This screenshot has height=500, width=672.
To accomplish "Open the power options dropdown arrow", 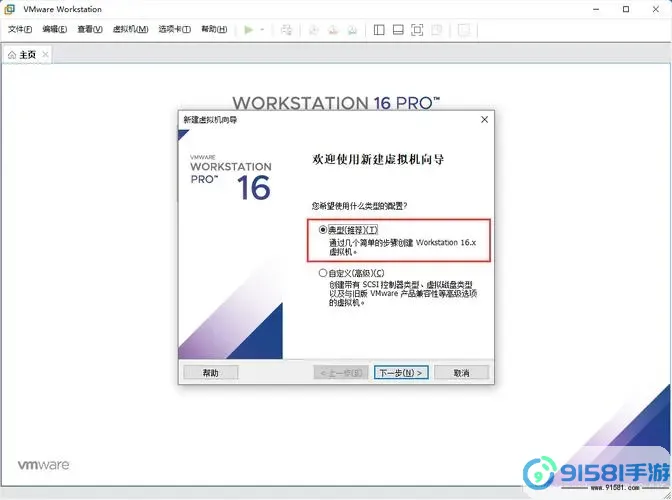I will (262, 30).
